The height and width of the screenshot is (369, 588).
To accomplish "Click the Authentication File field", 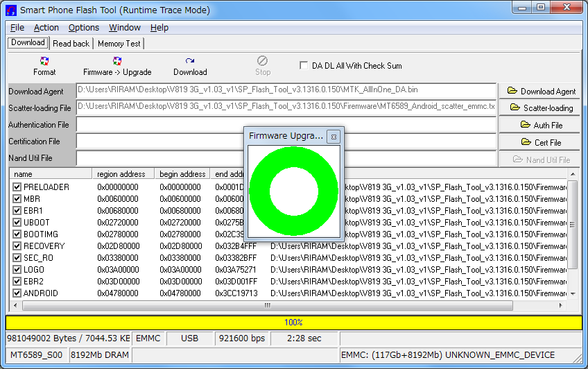I will coord(286,124).
